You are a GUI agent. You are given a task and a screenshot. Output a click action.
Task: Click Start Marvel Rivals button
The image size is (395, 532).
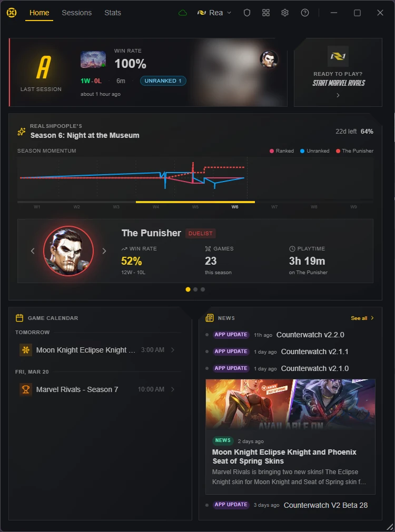click(x=338, y=73)
